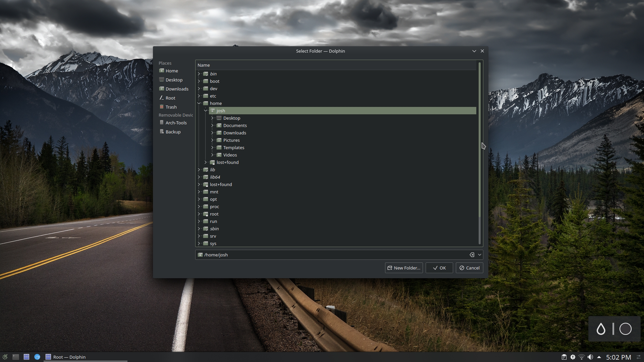Click the circle icon on the desktop widget
The height and width of the screenshot is (362, 644).
tap(625, 329)
